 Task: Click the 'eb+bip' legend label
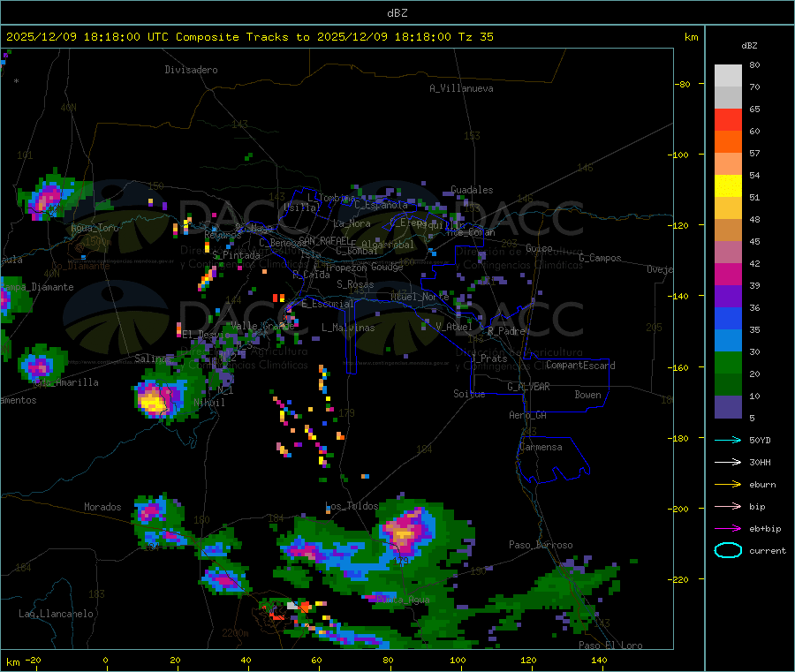pos(765,529)
